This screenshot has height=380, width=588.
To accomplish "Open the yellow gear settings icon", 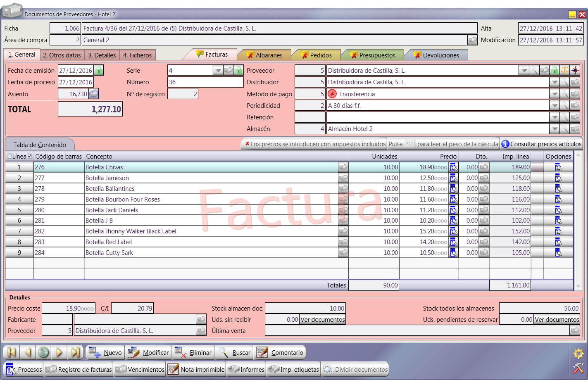I will coord(578,353).
